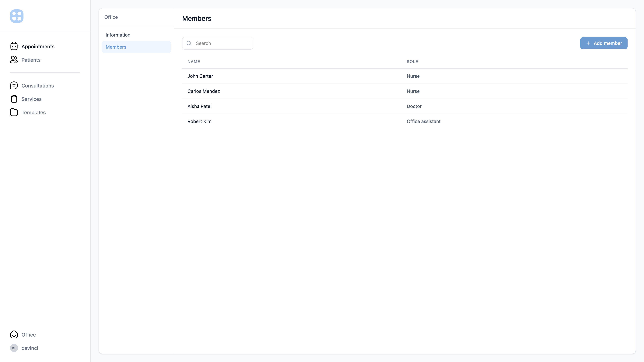Click the NAME column header

click(x=194, y=62)
